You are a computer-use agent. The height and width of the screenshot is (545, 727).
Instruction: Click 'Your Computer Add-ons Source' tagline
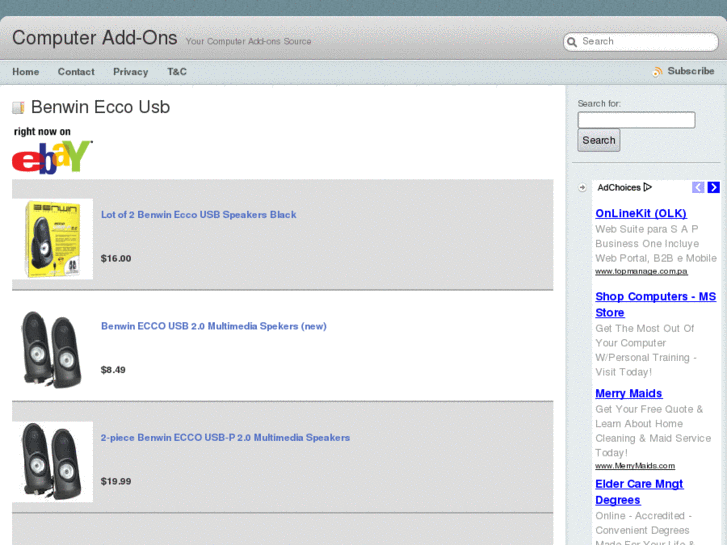tap(248, 41)
